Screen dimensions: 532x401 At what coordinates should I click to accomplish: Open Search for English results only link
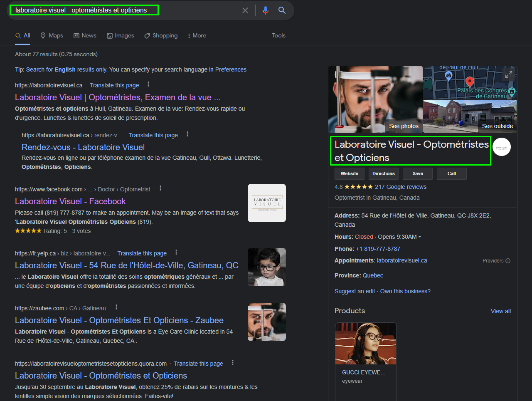[x=66, y=69]
